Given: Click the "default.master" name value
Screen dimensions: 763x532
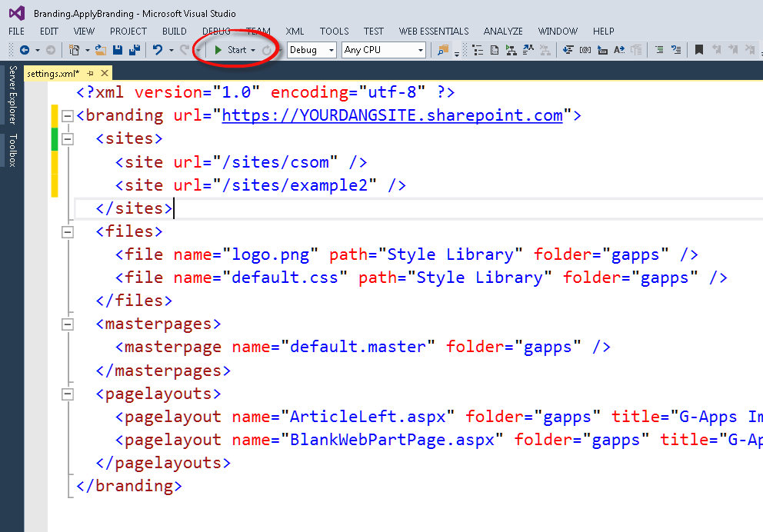Looking at the screenshot, I should click(358, 347).
